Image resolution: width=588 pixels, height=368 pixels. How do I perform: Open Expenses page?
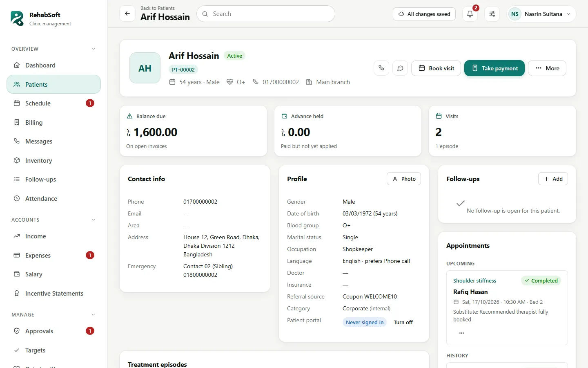(x=53, y=255)
